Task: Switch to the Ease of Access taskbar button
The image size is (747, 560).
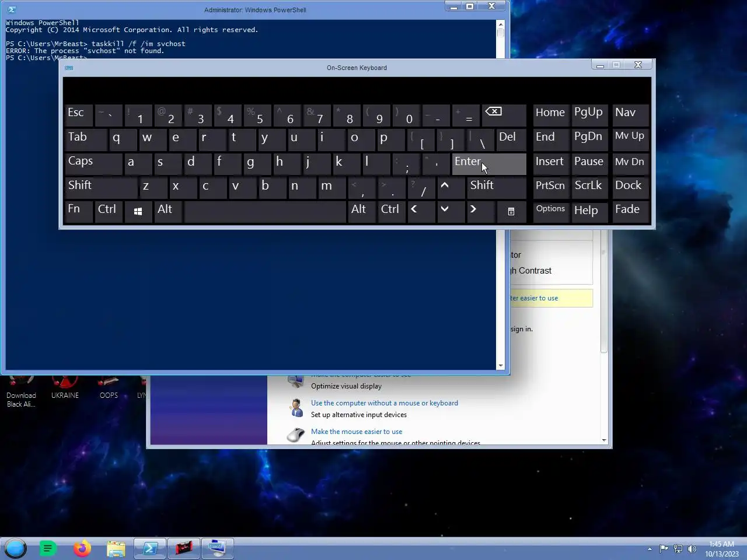Action: coord(217,548)
